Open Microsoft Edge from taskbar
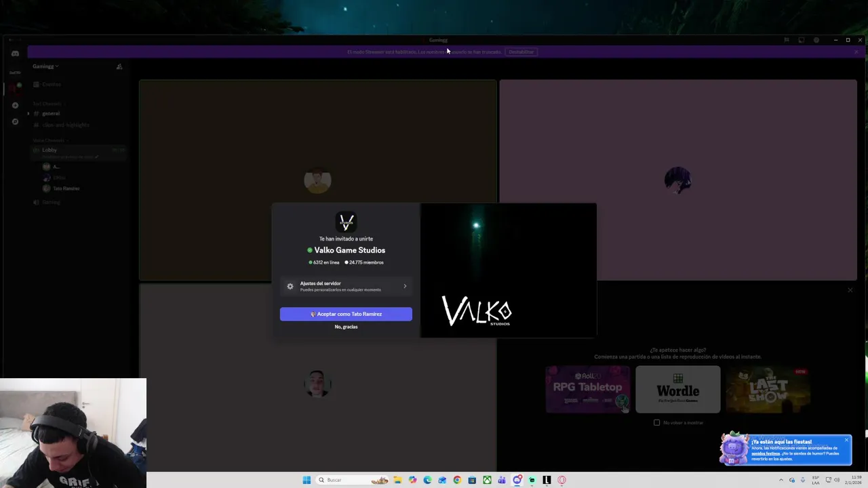868x488 pixels. 427,480
